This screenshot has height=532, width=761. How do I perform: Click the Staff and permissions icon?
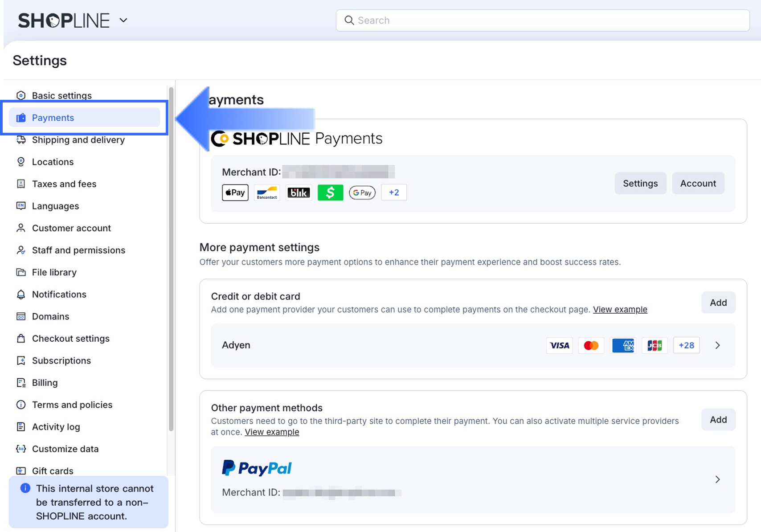coord(21,250)
